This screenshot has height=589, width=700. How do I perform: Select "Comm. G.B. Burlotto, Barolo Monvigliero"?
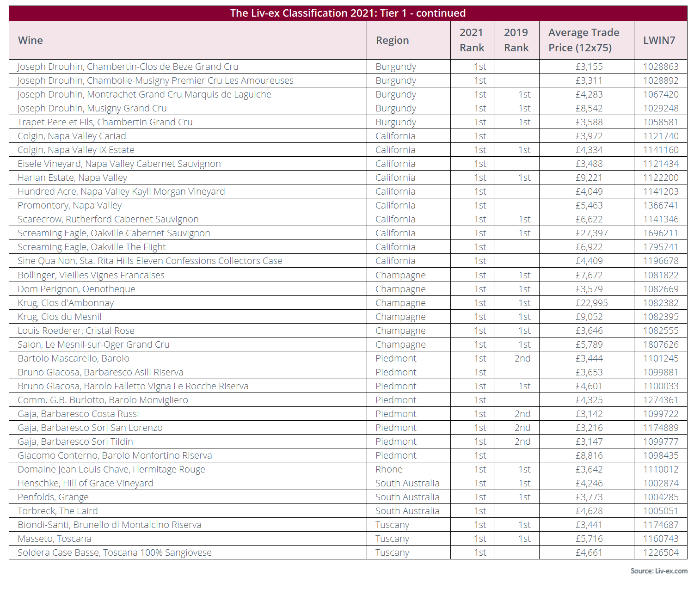[x=103, y=400]
